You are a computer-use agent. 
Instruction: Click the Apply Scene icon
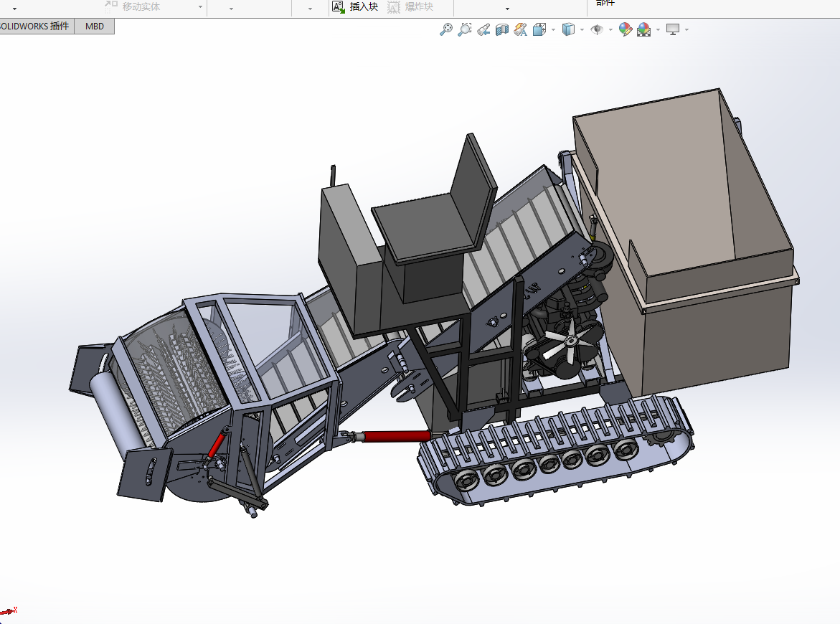tap(644, 29)
